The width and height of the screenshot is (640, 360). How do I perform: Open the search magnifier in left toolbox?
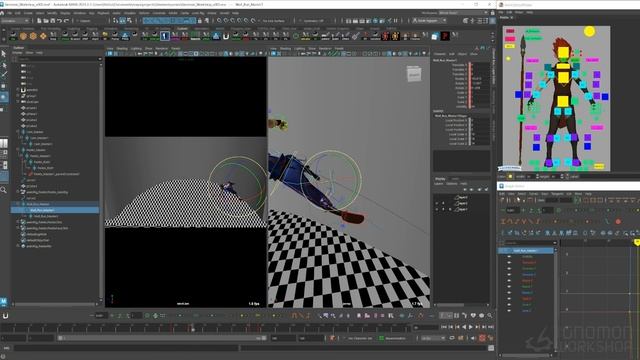click(x=4, y=190)
